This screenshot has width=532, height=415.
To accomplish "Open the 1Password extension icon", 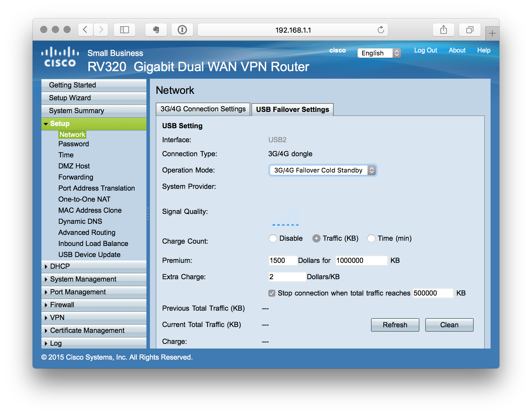I will (x=182, y=30).
